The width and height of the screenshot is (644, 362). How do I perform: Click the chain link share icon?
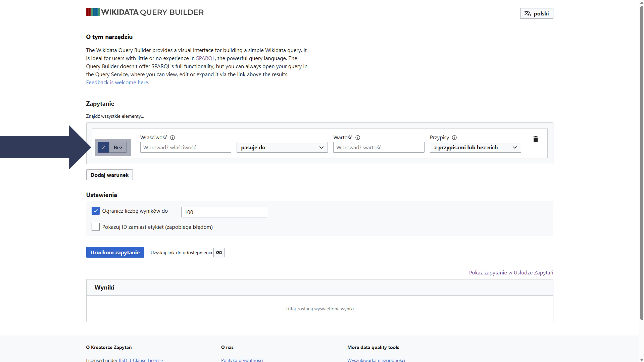point(219,253)
